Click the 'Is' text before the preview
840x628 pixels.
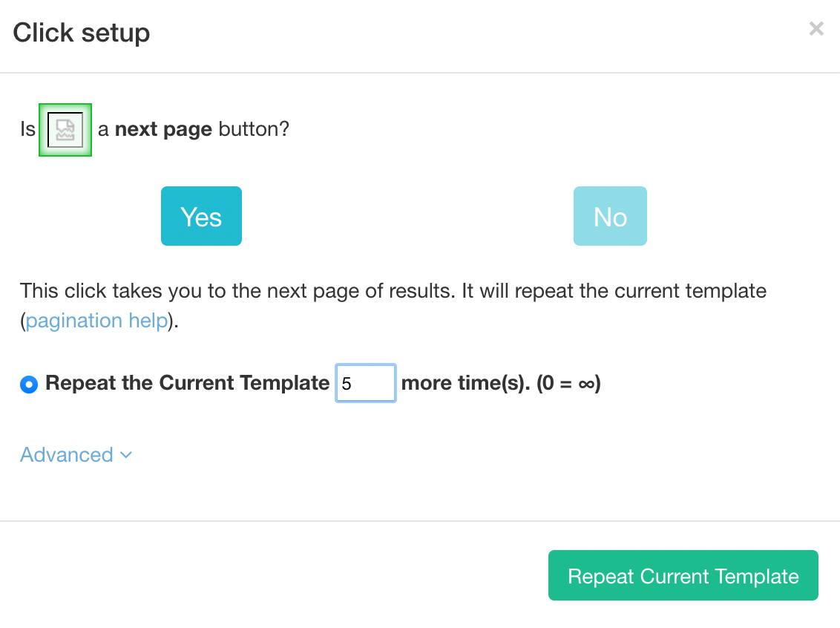28,129
